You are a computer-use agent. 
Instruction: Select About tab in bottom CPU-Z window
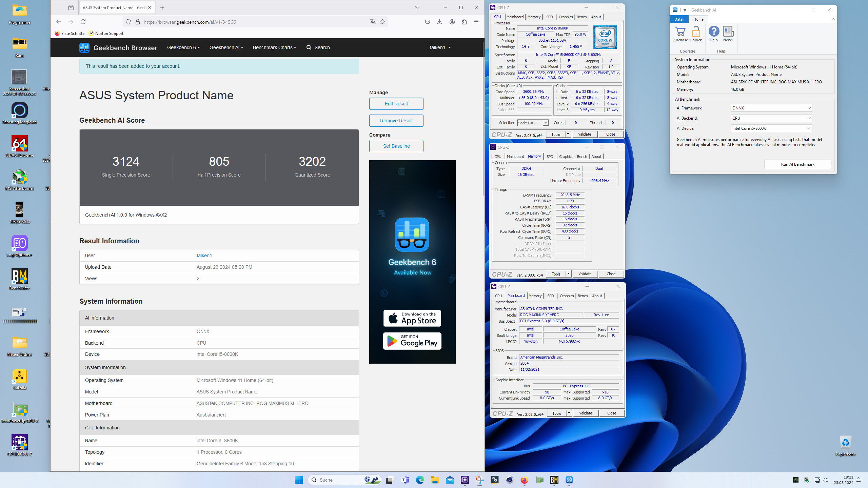(597, 296)
